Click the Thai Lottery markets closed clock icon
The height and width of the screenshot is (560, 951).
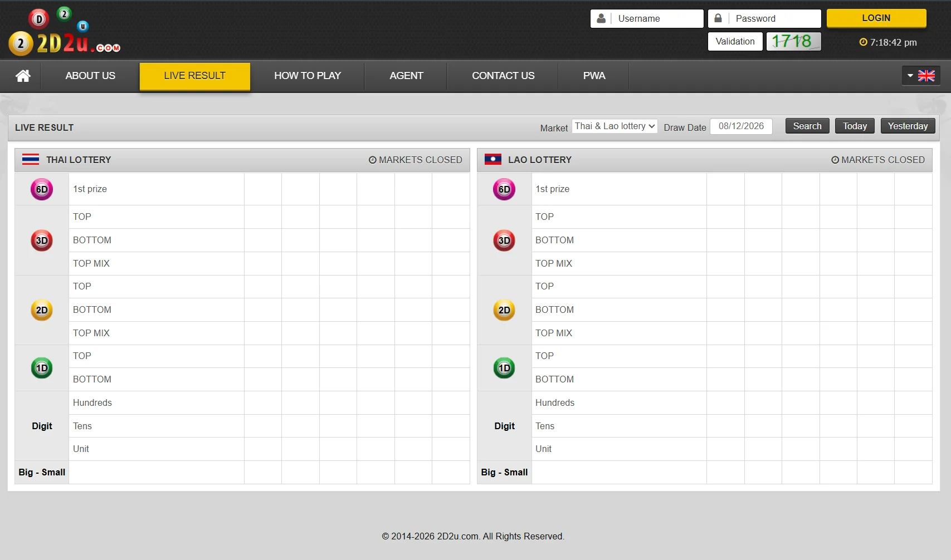click(x=373, y=160)
